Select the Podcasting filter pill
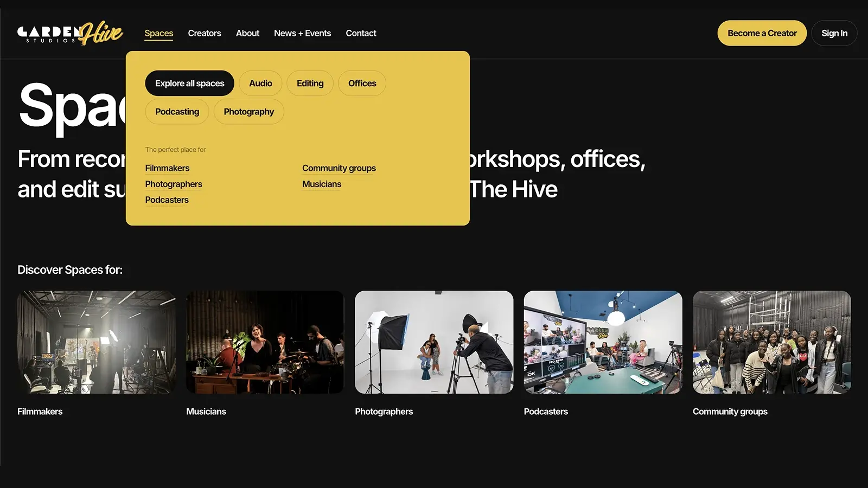This screenshot has width=868, height=488. pos(177,111)
